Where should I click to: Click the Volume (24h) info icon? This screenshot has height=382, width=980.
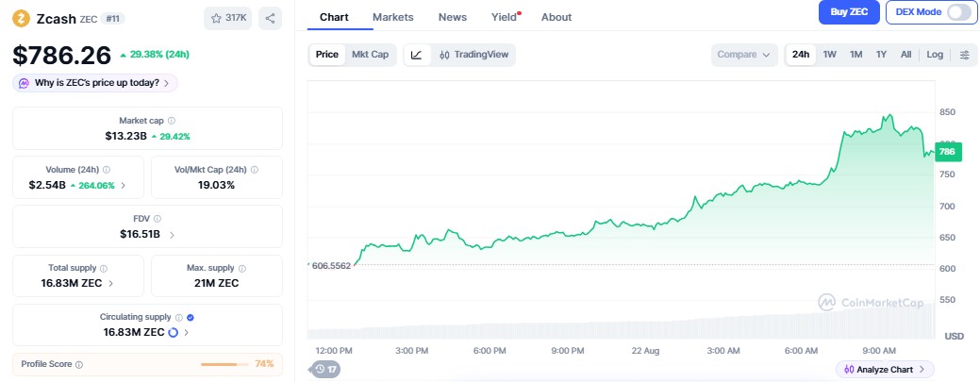pyautogui.click(x=107, y=170)
